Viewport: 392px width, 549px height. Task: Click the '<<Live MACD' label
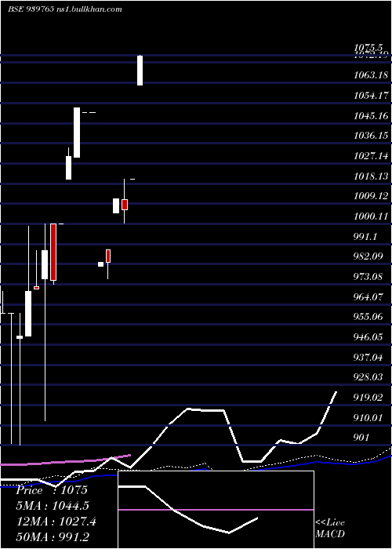coord(330,529)
